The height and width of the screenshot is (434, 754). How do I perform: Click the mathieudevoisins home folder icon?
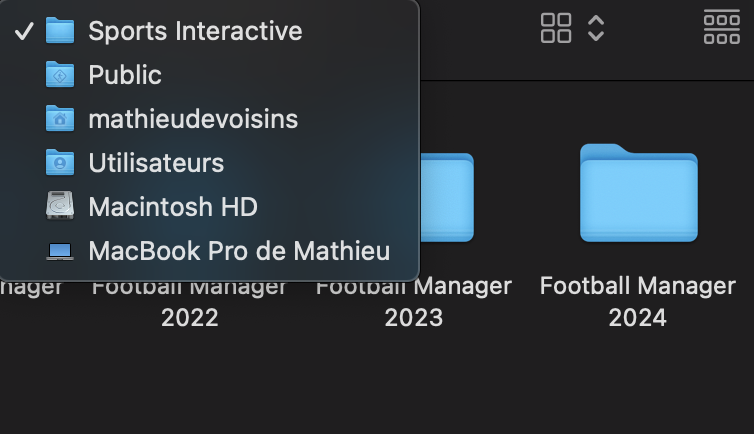point(60,119)
